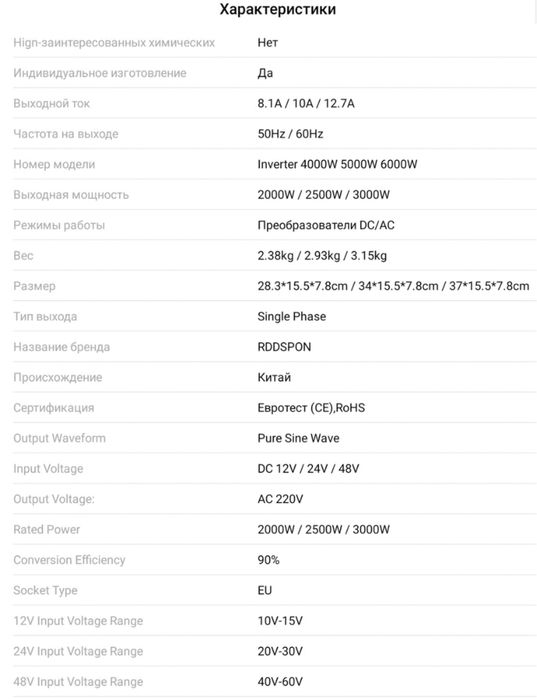537x699 pixels.
Task: Click the 48V Input Voltage Range label
Action: [78, 682]
